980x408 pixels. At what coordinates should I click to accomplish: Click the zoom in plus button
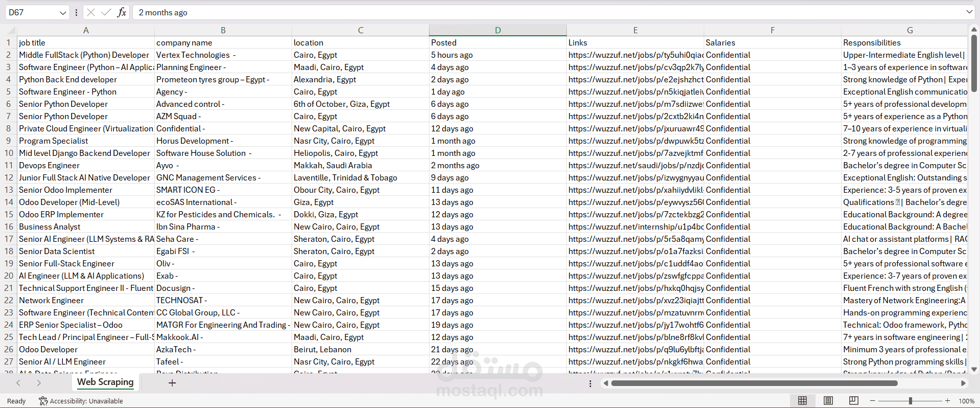point(948,401)
